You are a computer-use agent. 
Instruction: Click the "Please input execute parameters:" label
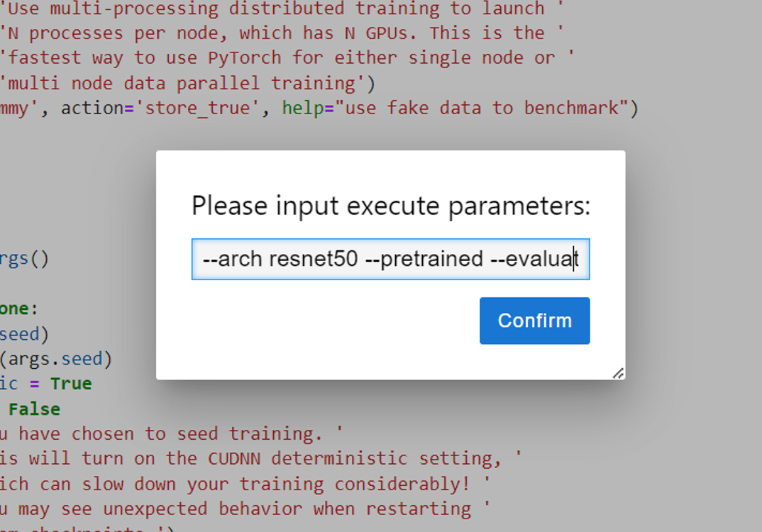coord(390,206)
